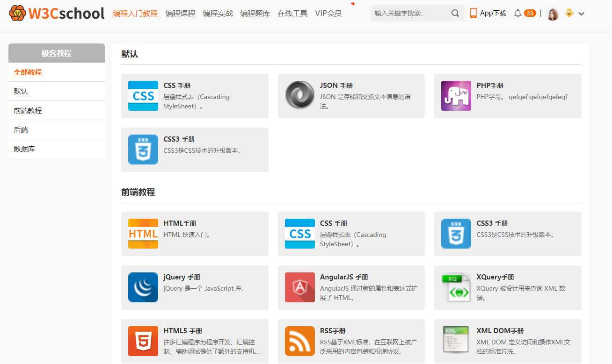The height and width of the screenshot is (364, 612).
Task: Go to VIP会员 page
Action: (x=328, y=14)
